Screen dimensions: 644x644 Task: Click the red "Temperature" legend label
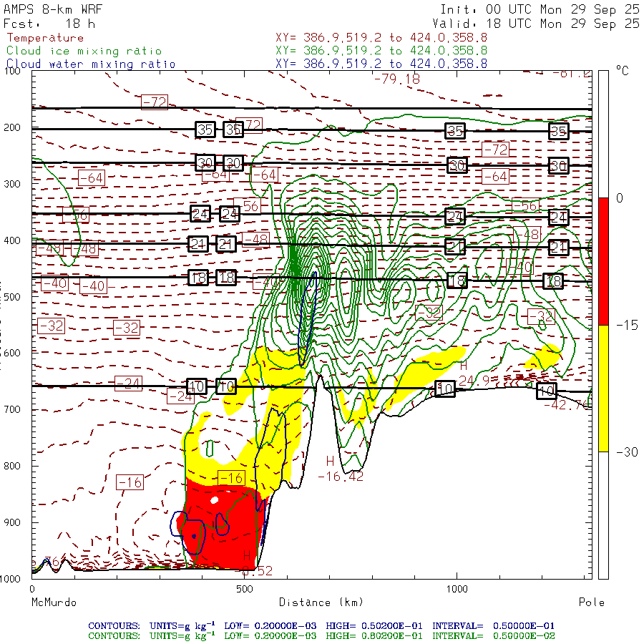coord(45,38)
